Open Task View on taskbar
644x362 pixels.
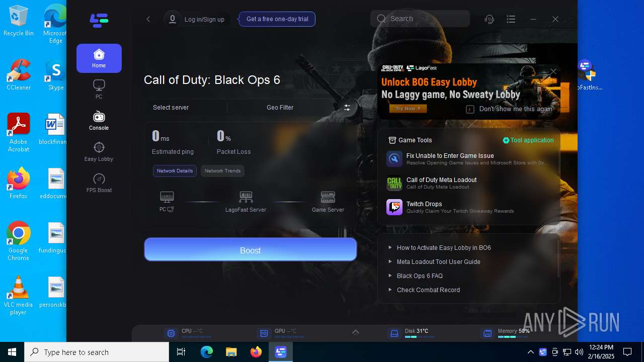[181, 352]
